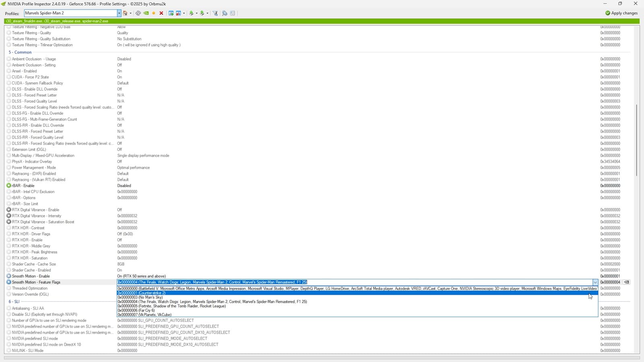Collapse the 5 - Common section header

20,52
